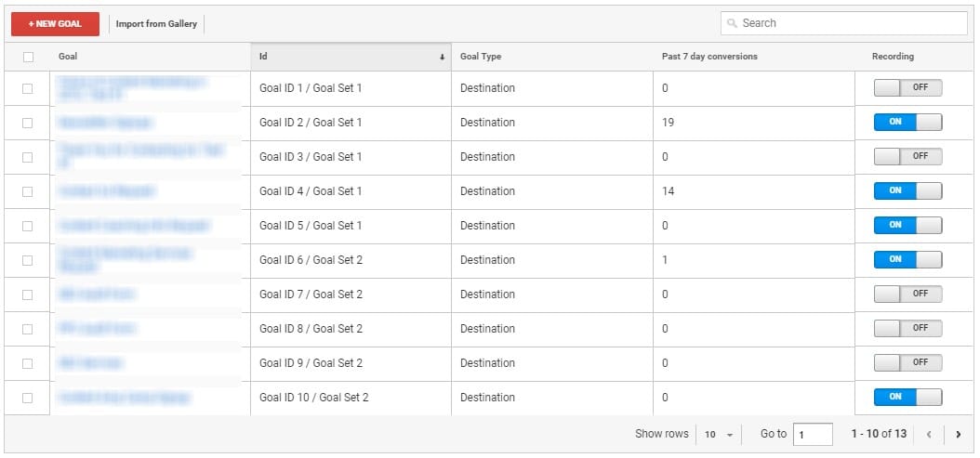Click the search magnifier icon
The image size is (980, 458).
click(733, 23)
